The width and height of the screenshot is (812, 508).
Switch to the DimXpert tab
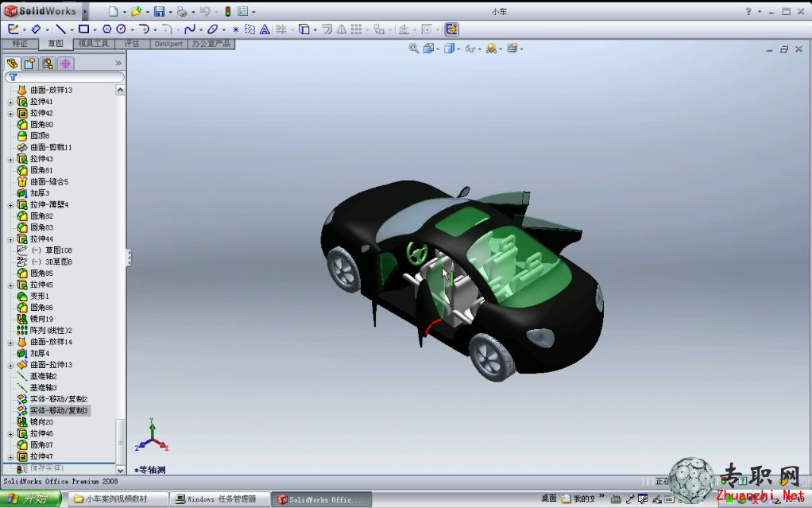(x=168, y=44)
